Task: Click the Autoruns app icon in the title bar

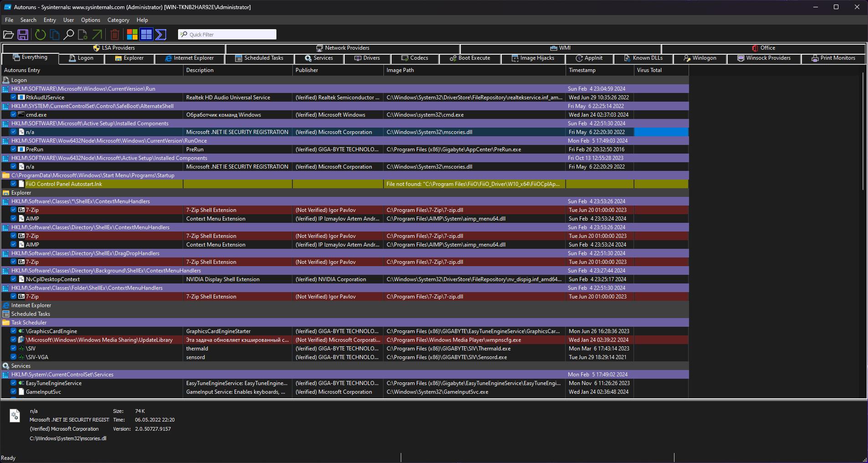Action: (7, 7)
